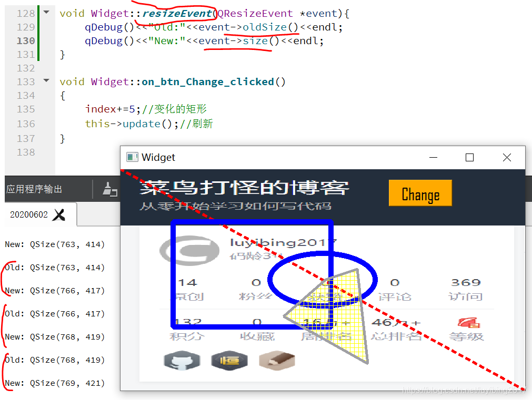Click the clear output broom icon
The width and height of the screenshot is (532, 400).
(x=109, y=189)
